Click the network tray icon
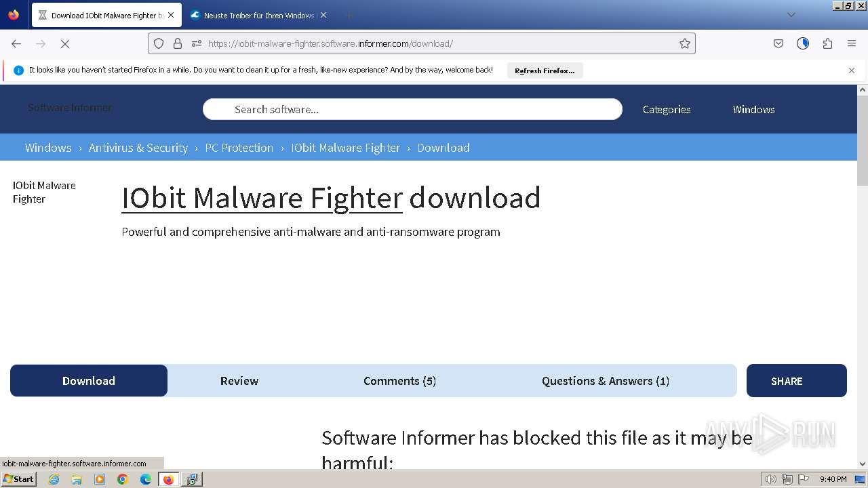Image resolution: width=868 pixels, height=488 pixels. tap(787, 479)
